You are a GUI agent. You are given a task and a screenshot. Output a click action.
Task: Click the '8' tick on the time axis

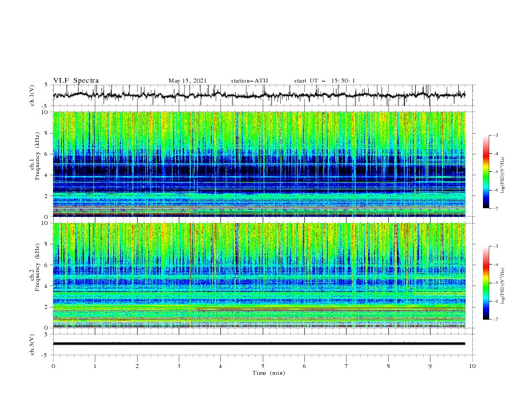click(388, 366)
